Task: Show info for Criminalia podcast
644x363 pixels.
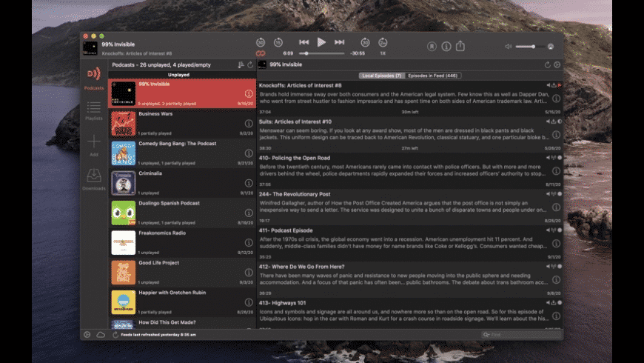Action: (249, 183)
